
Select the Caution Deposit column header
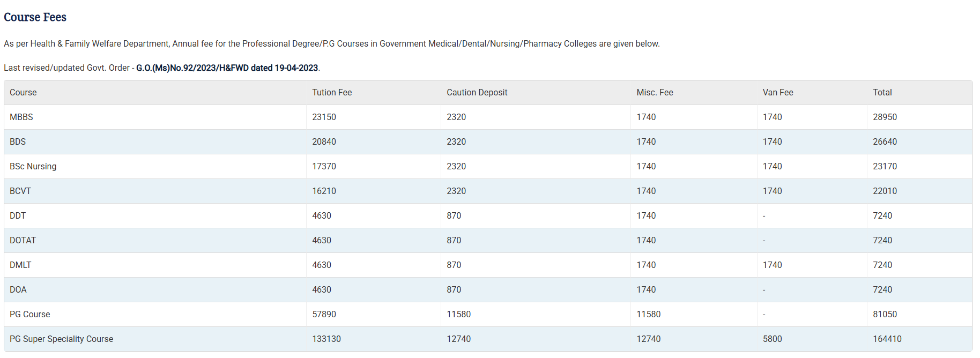pos(477,93)
